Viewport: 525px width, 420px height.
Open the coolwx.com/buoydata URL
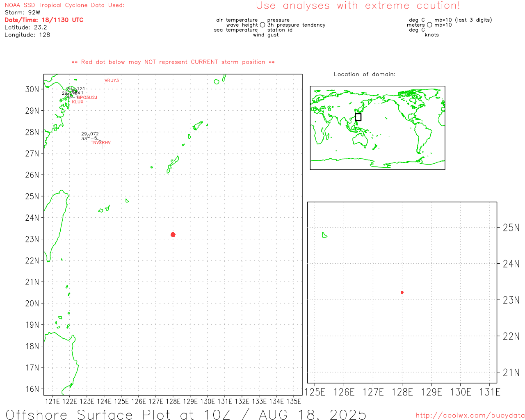point(470,415)
